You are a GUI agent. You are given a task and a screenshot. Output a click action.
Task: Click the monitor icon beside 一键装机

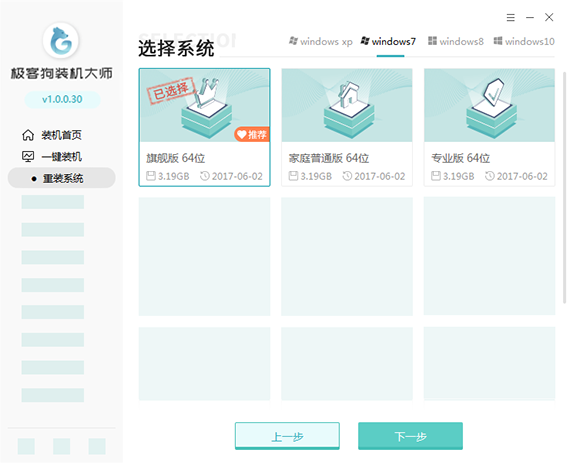pos(28,157)
